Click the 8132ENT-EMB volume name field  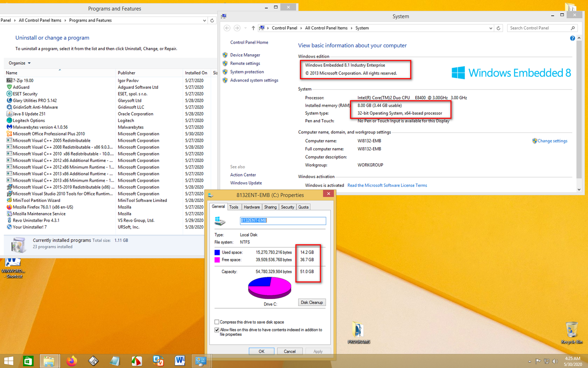283,221
